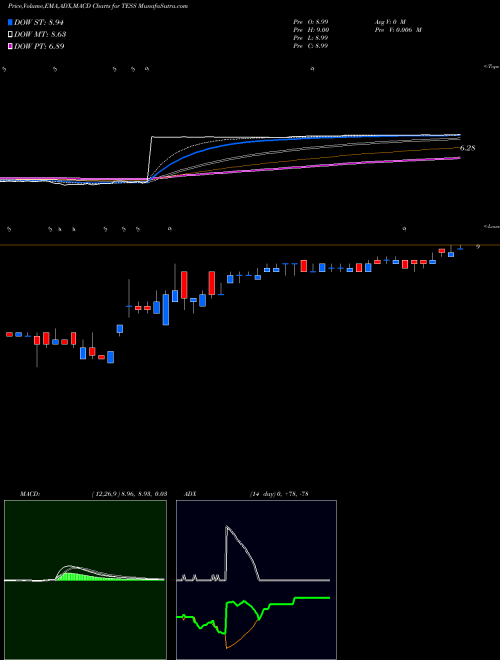Click the 'Avg V: 0 M' value
The width and height of the screenshot is (500, 660).
click(x=390, y=22)
